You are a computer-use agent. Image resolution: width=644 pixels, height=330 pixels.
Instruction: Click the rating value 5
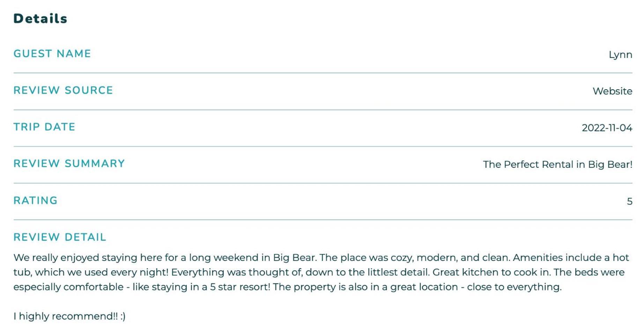click(629, 202)
